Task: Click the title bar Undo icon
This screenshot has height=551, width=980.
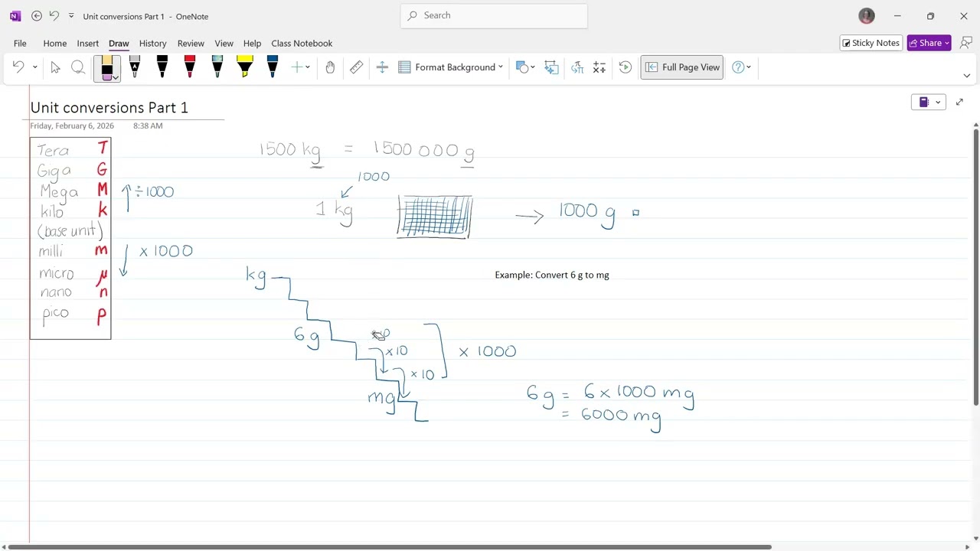Action: click(x=54, y=16)
